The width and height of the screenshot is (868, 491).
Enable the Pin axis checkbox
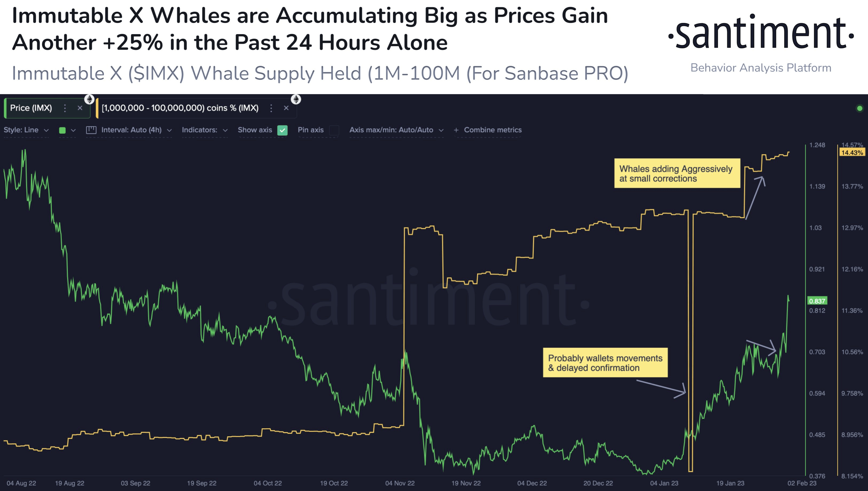334,130
